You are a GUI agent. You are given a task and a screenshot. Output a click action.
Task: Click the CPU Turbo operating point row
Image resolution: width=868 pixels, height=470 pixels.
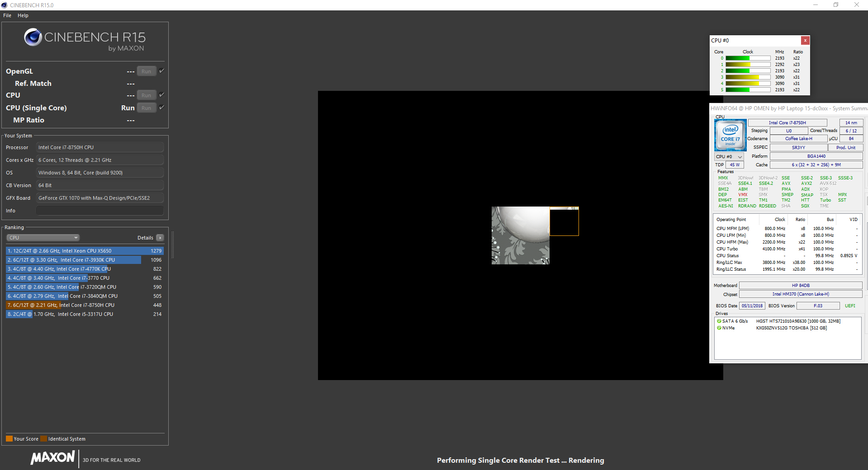pyautogui.click(x=787, y=249)
